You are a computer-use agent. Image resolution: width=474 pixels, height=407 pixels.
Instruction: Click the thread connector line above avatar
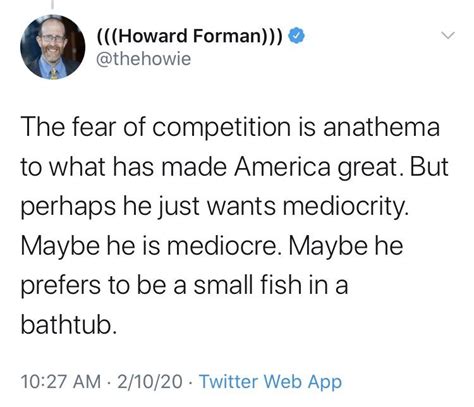(52, 4)
